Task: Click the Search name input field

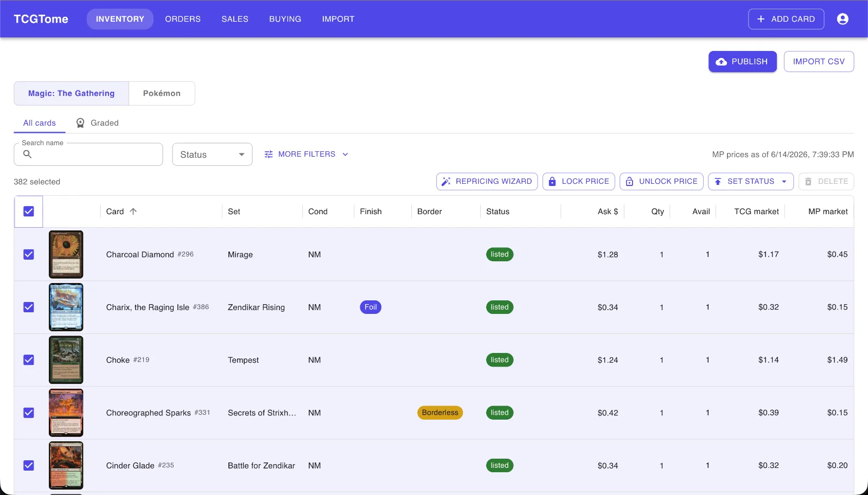Action: click(88, 155)
